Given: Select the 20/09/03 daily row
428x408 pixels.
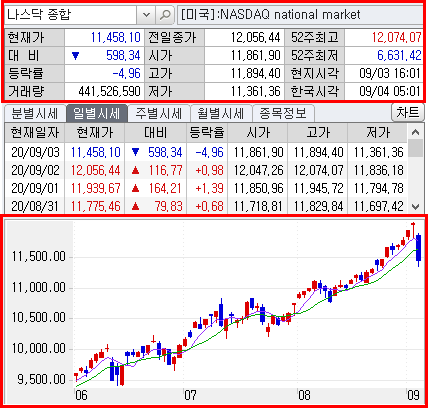Looking at the screenshot, I should click(206, 152).
